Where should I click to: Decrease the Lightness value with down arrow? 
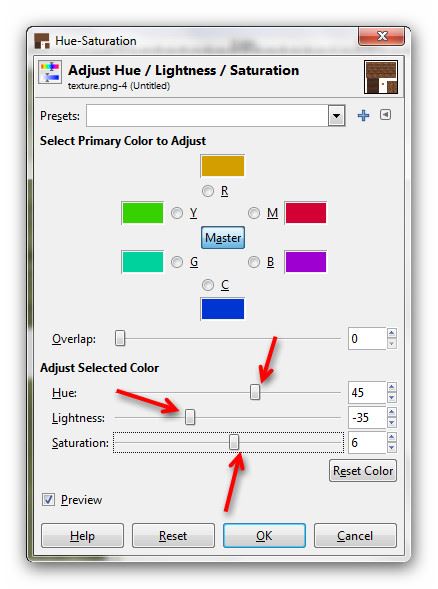391,423
